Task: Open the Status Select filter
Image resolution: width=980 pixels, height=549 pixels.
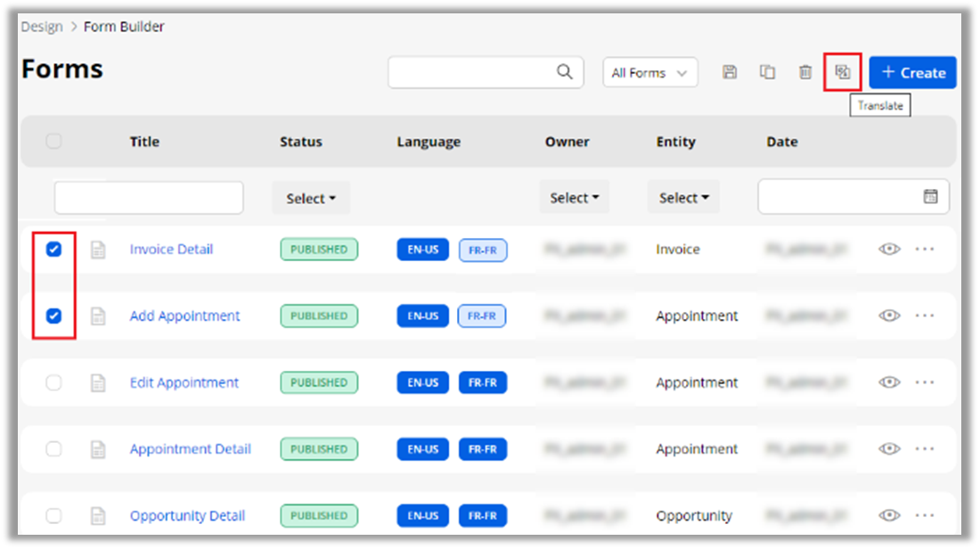Action: tap(311, 199)
